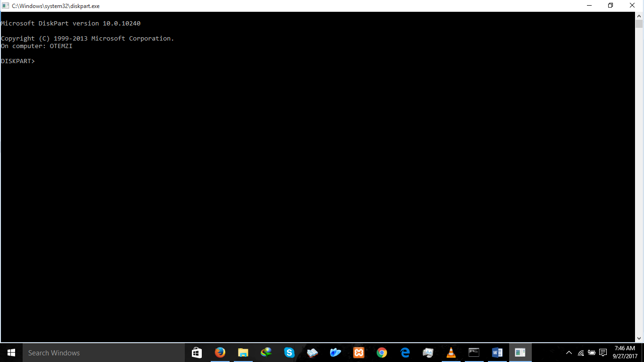Click the DISKPART> prompt line
This screenshot has width=644, height=362.
(18, 61)
